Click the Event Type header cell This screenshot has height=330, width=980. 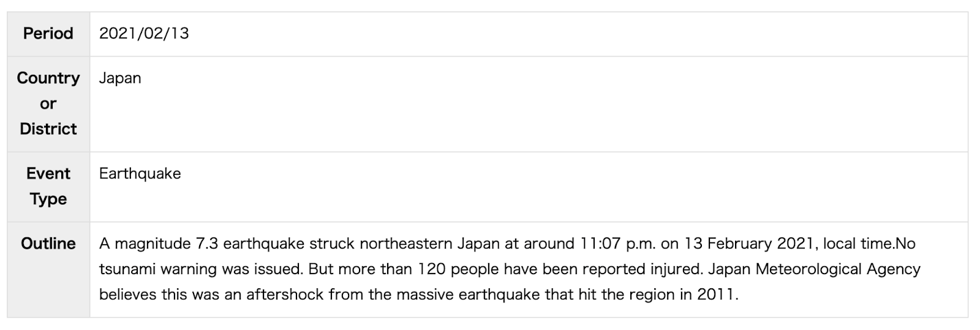[x=48, y=186]
